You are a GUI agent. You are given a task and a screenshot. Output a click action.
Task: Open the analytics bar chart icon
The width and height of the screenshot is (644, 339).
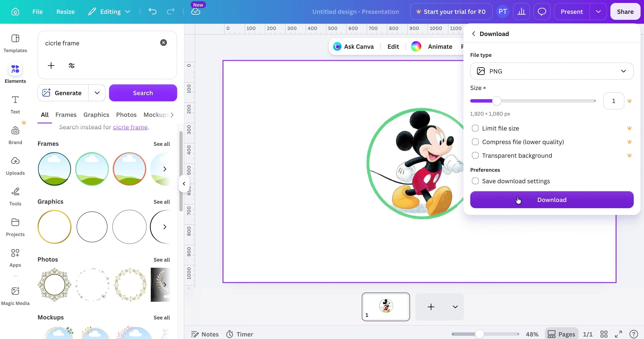coord(521,12)
